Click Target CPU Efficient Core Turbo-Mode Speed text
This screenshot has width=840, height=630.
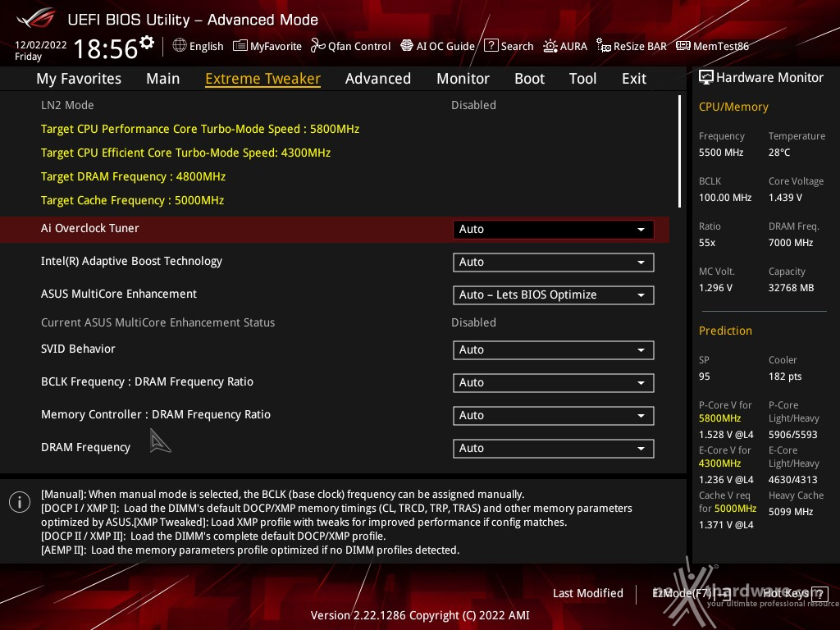pyautogui.click(x=186, y=153)
